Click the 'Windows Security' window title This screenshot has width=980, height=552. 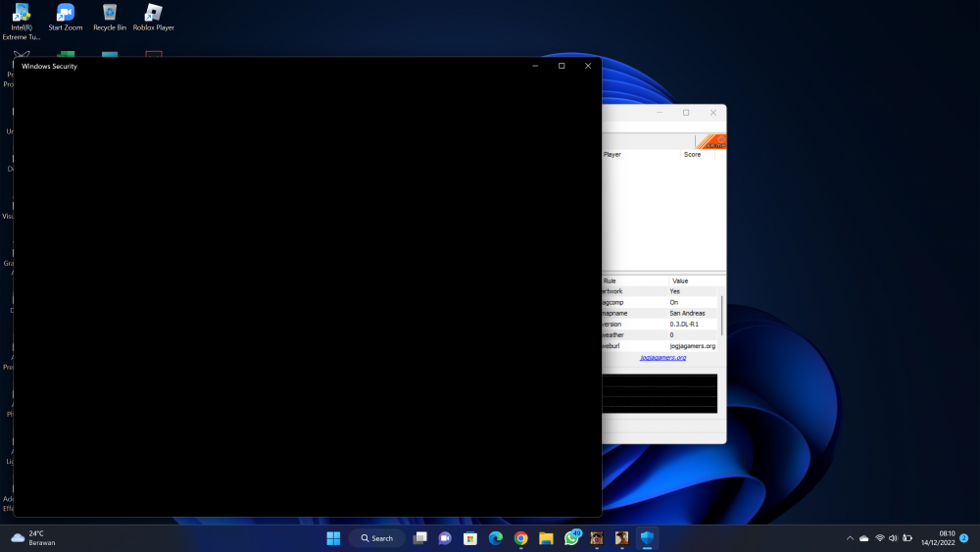(49, 67)
